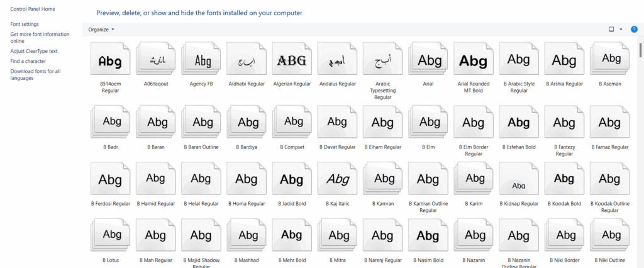The image size is (644, 268).
Task: Select the B Mashhad font icon
Action: point(247,235)
